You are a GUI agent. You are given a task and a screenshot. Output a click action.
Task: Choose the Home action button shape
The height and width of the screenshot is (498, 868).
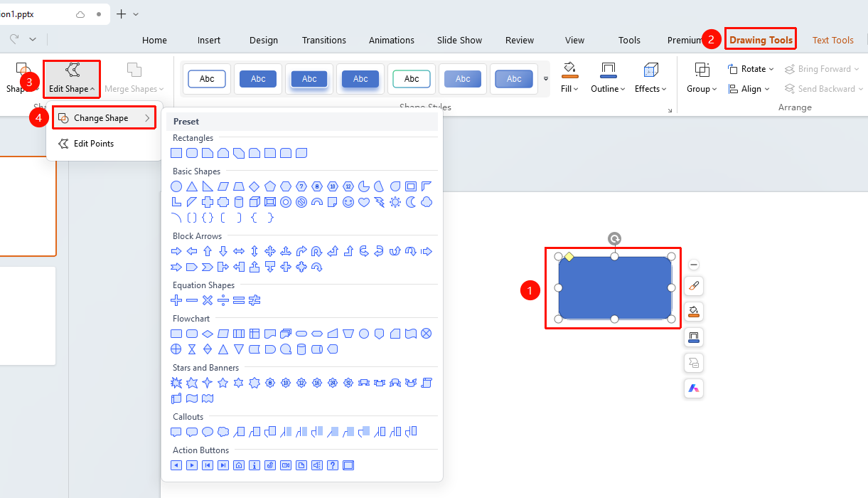click(239, 465)
